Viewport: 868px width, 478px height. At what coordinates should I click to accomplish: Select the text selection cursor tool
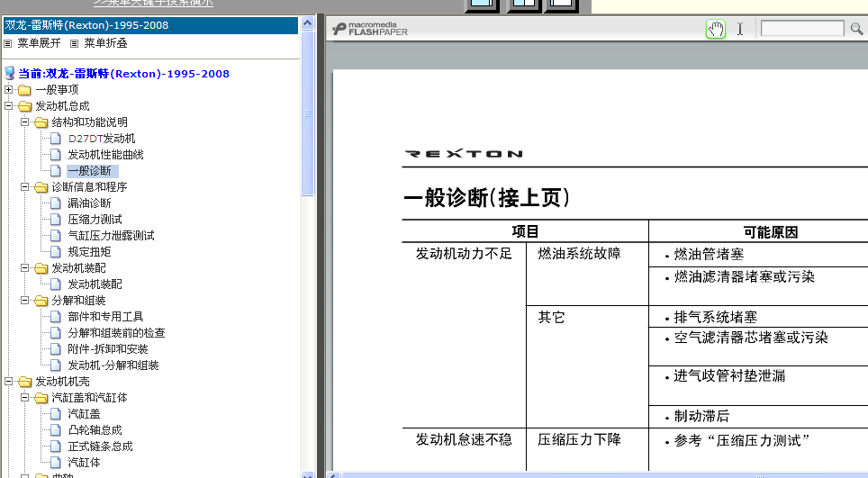pyautogui.click(x=740, y=29)
